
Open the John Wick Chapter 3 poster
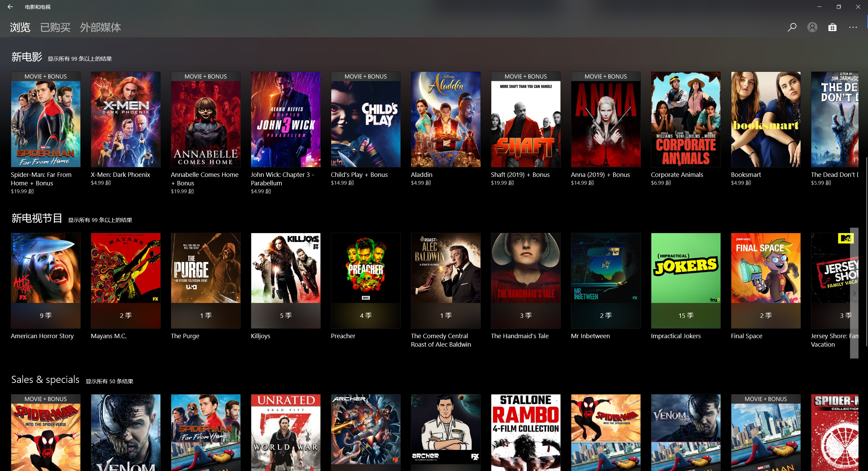285,119
